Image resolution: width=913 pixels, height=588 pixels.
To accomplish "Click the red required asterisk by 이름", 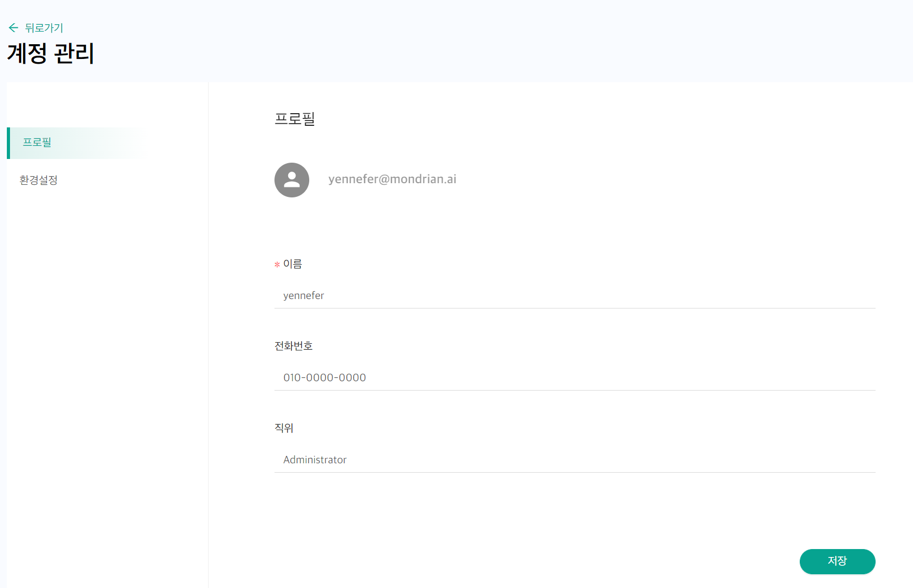I will click(277, 265).
